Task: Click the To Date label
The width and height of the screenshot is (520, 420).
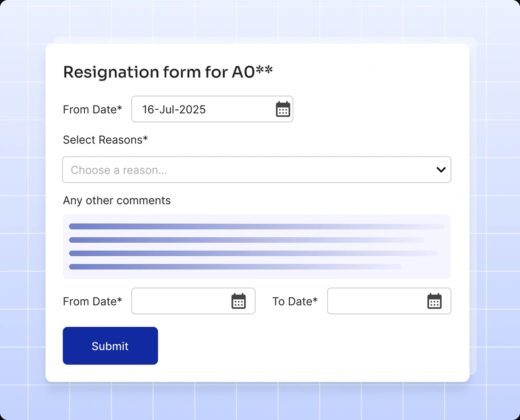Action: click(x=294, y=301)
